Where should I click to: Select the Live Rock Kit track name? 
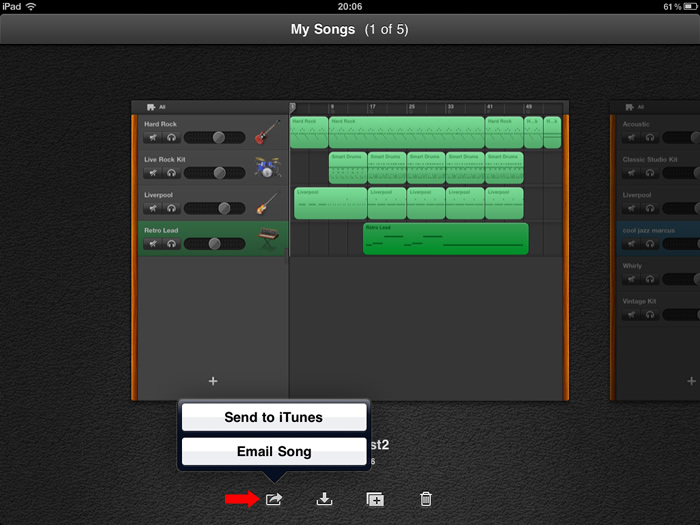(x=165, y=159)
